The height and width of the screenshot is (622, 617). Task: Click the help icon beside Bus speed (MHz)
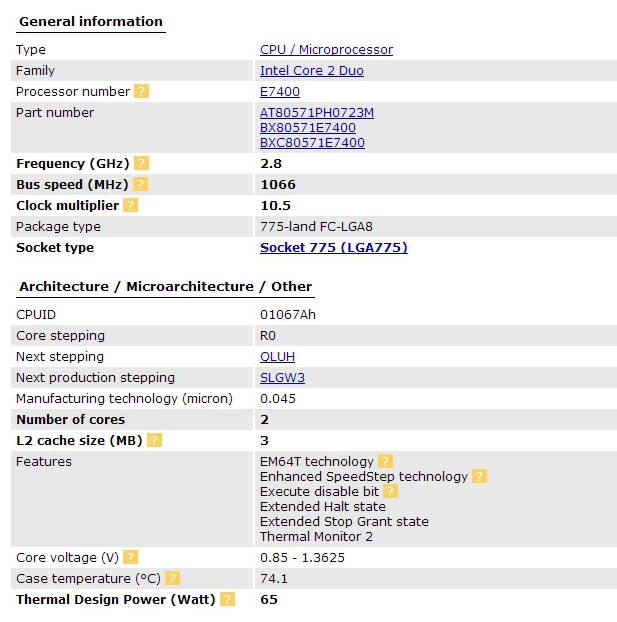[x=140, y=184]
